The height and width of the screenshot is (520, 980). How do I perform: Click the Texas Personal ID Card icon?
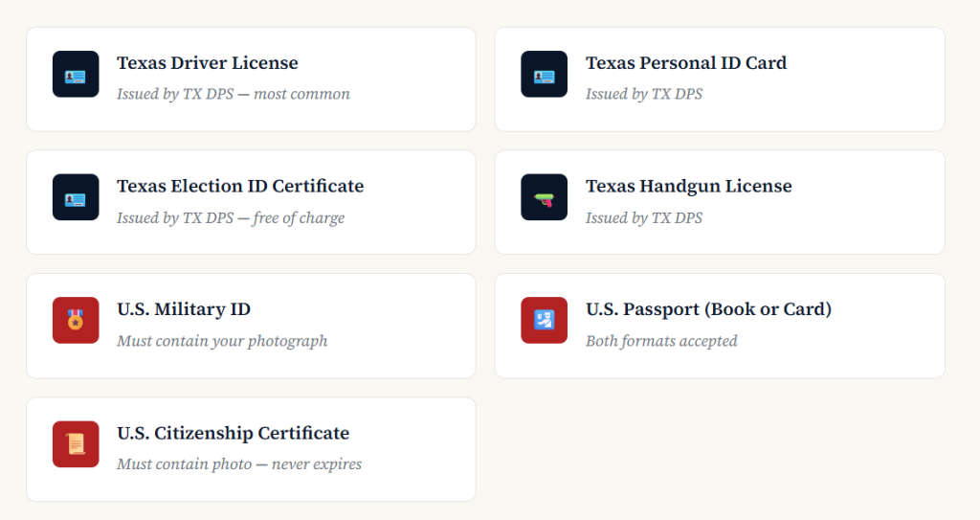[545, 75]
